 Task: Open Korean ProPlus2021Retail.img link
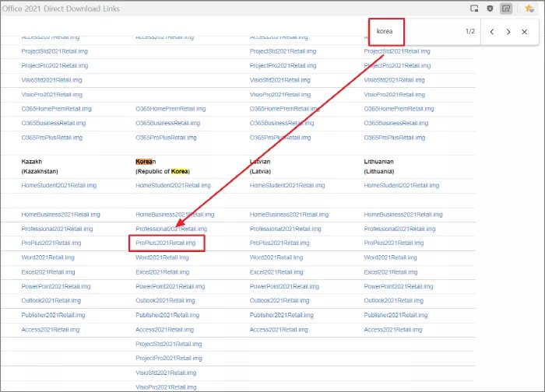pos(165,243)
